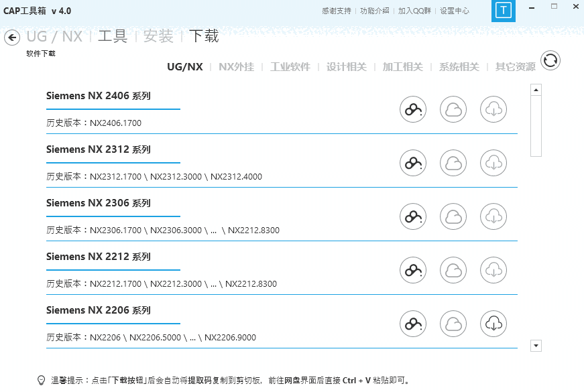This screenshot has height=392, width=584.
Task: Switch to the 工业软件 category tab
Action: click(x=290, y=67)
